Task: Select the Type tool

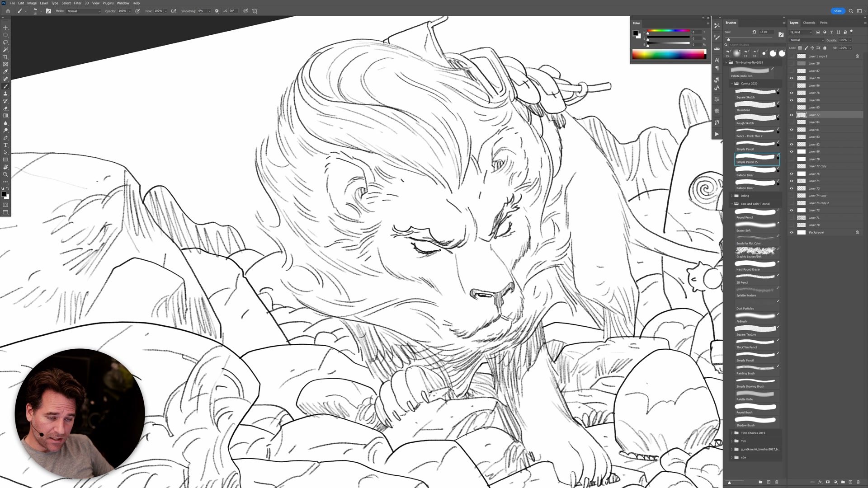Action: (x=5, y=145)
